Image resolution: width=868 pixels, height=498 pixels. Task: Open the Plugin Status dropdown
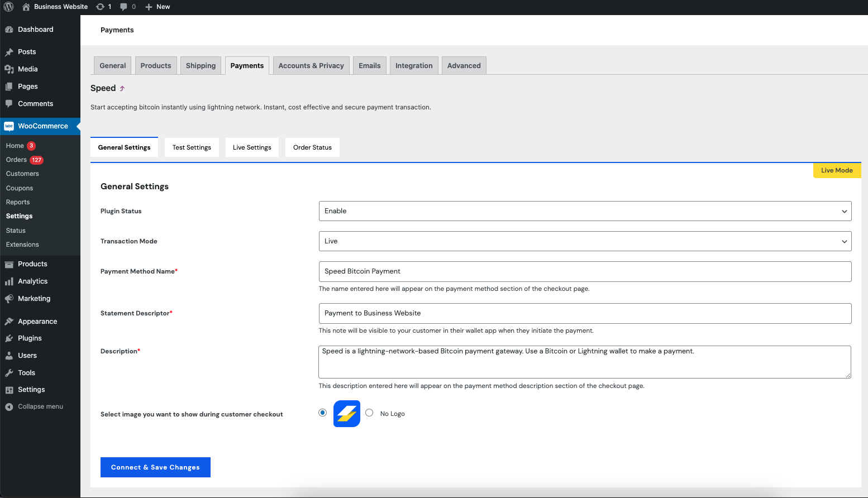coord(585,211)
